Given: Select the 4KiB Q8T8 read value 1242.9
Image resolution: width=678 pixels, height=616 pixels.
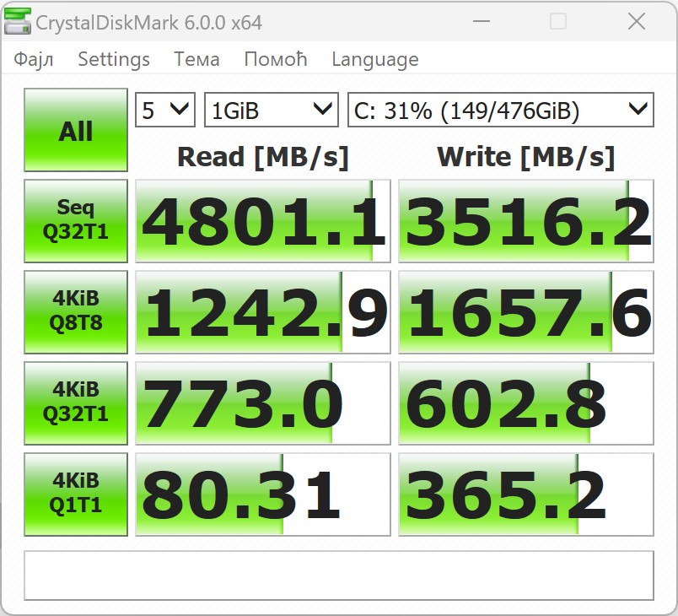Looking at the screenshot, I should click(263, 312).
